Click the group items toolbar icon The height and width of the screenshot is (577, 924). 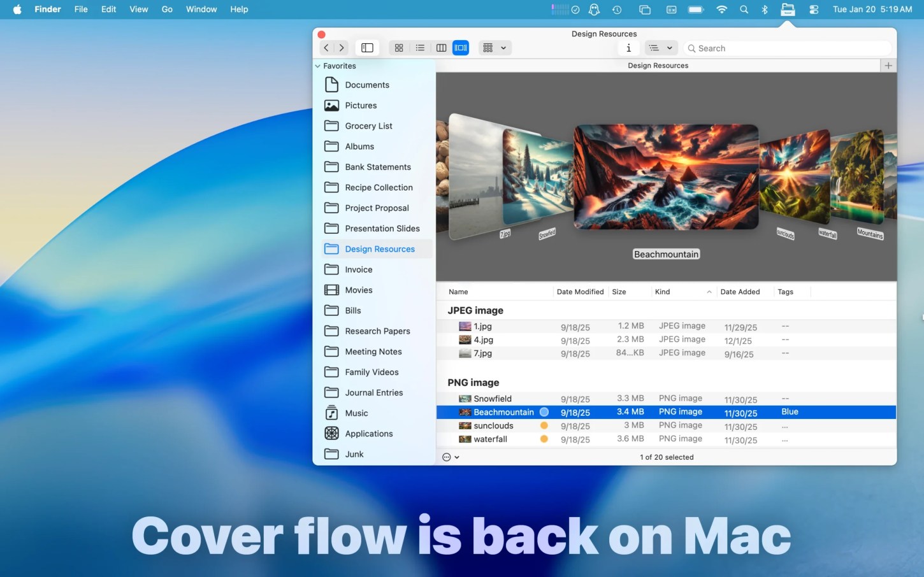point(487,47)
